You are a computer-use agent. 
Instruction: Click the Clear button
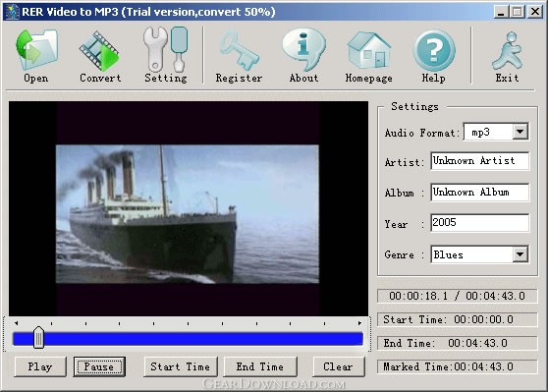coord(338,366)
